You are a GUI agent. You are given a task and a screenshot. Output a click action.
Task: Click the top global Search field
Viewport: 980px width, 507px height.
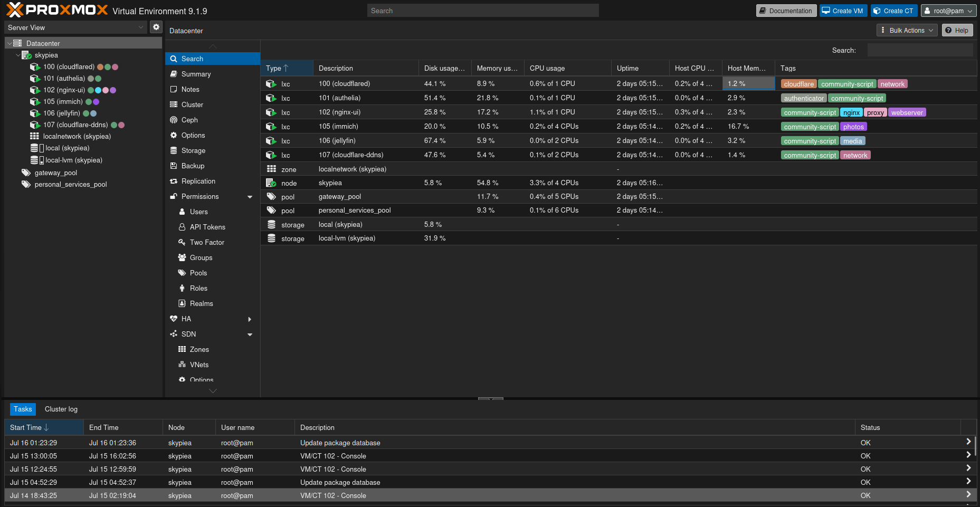(x=483, y=11)
